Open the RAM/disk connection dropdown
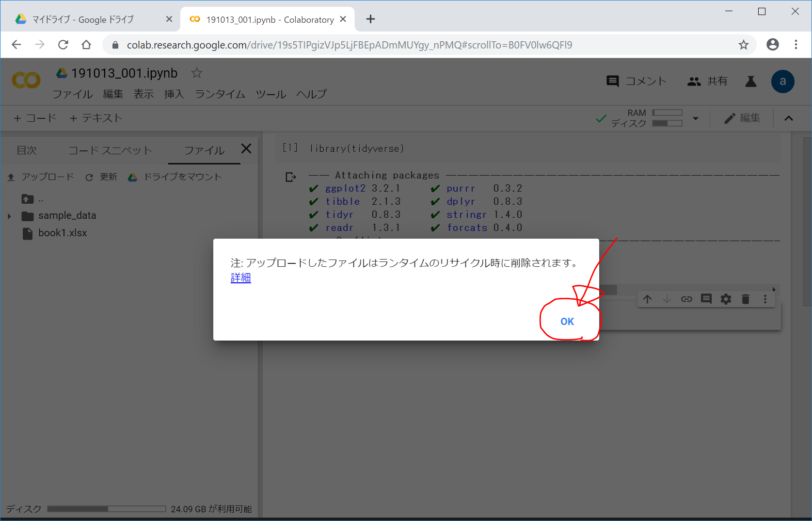The width and height of the screenshot is (812, 521). click(696, 118)
